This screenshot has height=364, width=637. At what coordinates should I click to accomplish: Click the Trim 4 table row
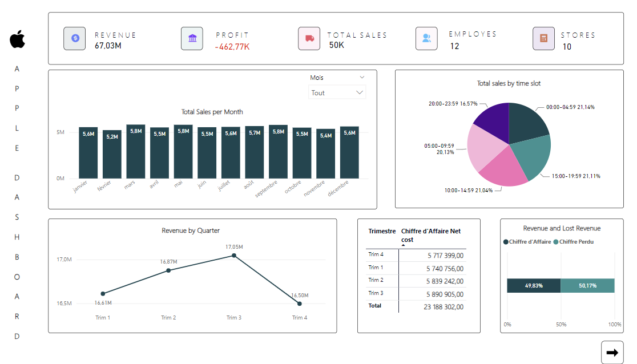(416, 256)
